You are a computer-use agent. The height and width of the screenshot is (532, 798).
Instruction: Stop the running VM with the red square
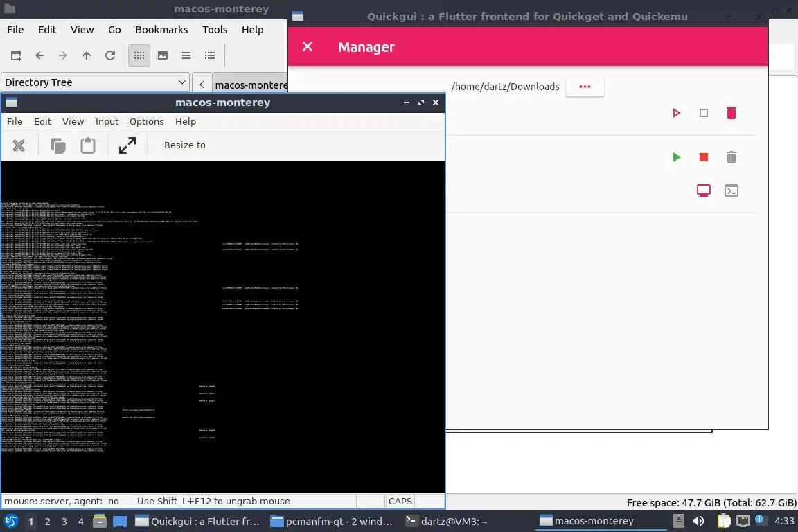click(x=704, y=157)
